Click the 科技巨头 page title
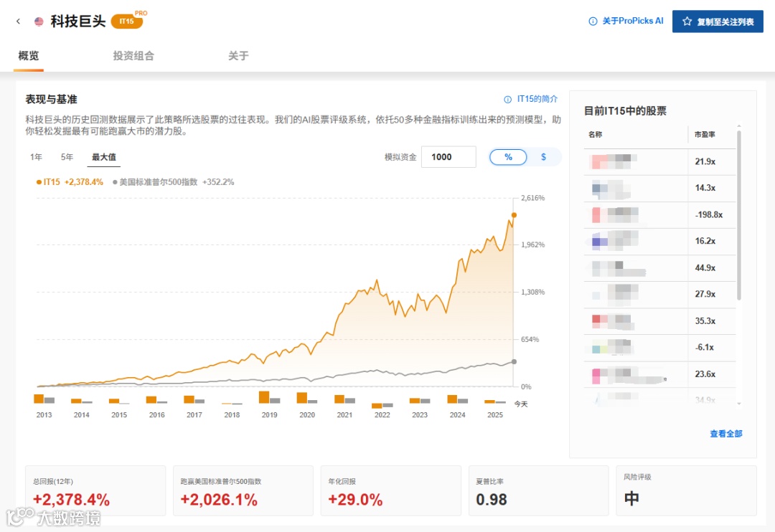The width and height of the screenshot is (775, 532). tap(78, 22)
